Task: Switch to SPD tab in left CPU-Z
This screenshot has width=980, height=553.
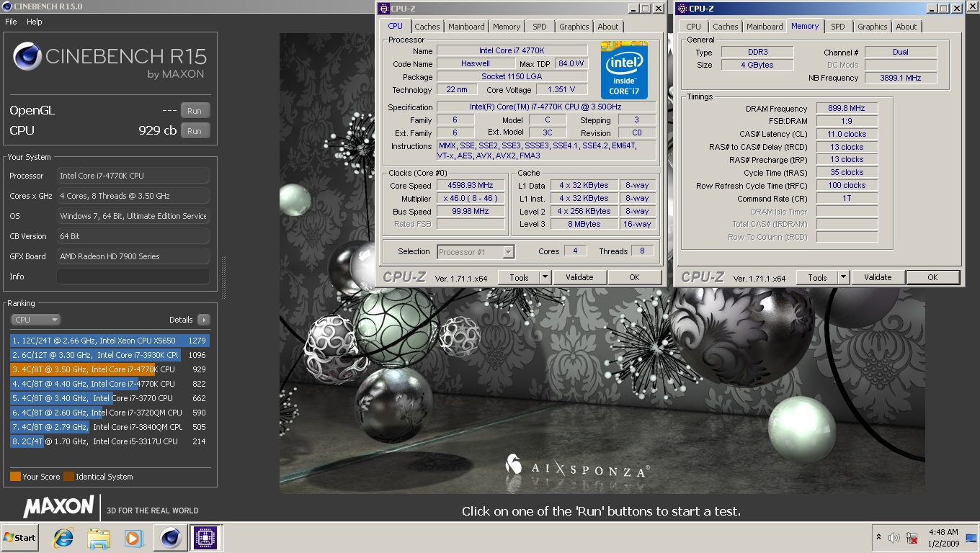Action: tap(540, 27)
